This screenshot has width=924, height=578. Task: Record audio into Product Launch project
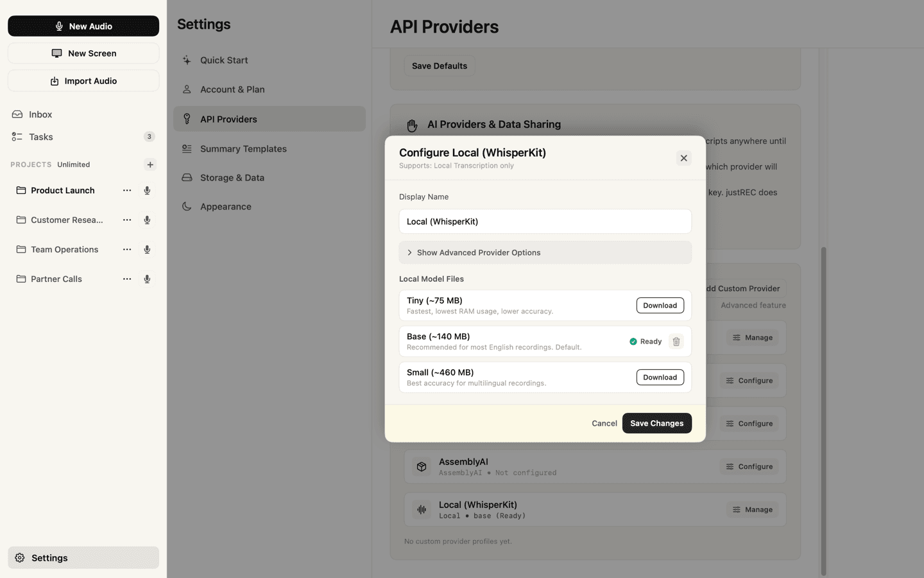[147, 190]
